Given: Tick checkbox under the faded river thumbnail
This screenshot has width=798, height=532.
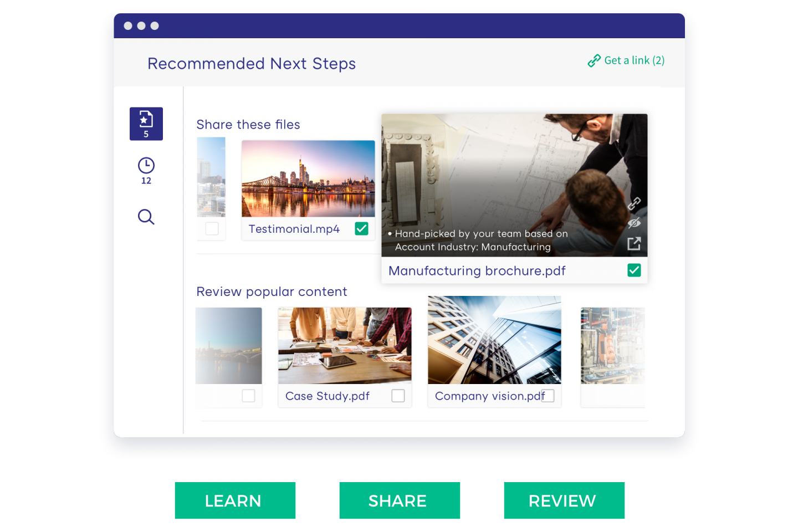Looking at the screenshot, I should coord(248,396).
